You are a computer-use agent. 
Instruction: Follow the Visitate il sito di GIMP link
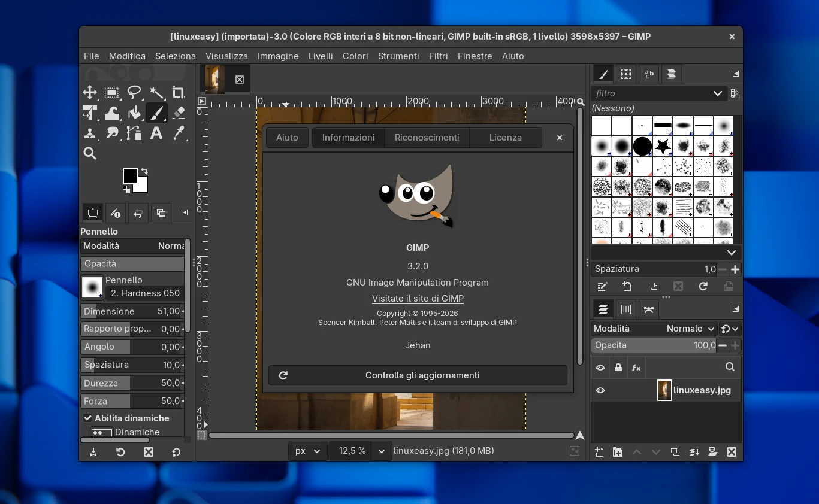click(418, 298)
